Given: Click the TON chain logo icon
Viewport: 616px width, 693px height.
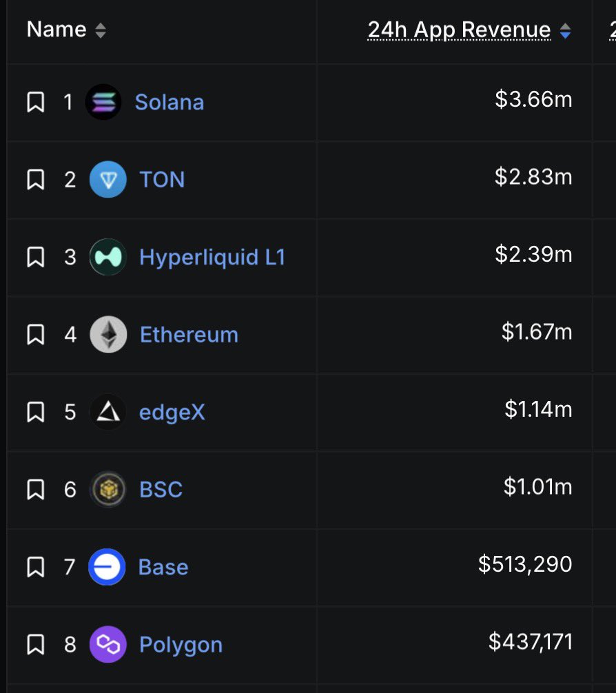Looking at the screenshot, I should pos(108,180).
